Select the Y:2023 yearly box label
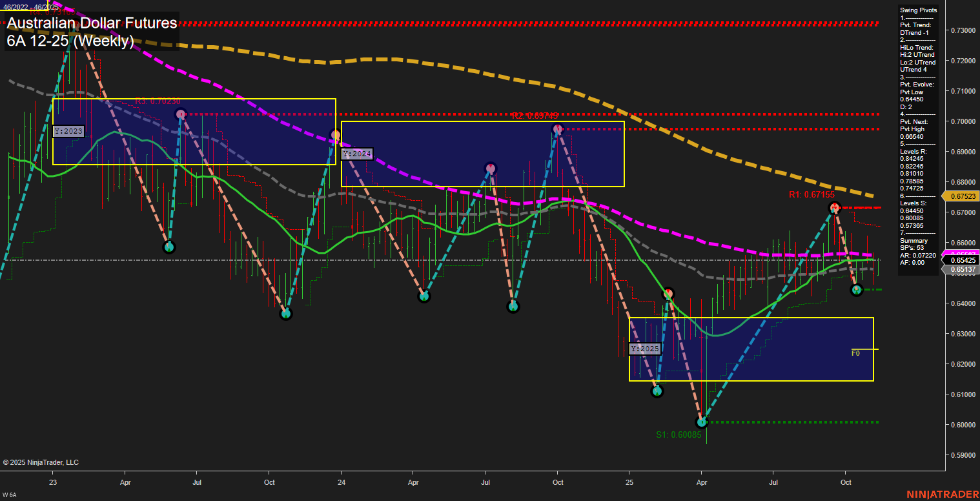The width and height of the screenshot is (980, 501). [x=68, y=131]
